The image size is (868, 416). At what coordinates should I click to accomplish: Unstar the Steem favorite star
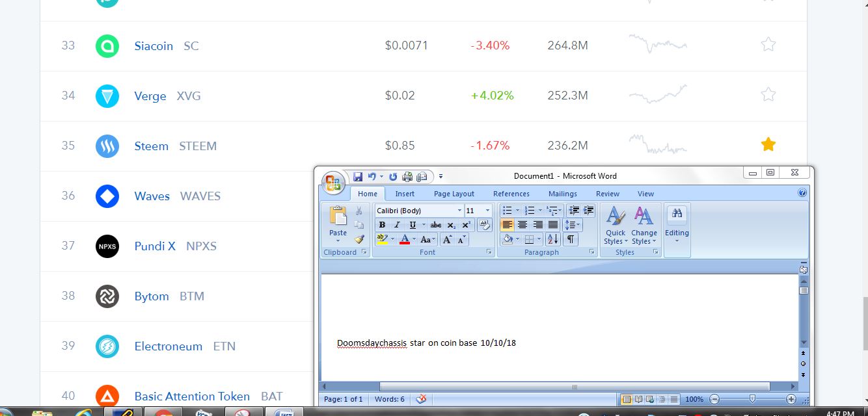(x=768, y=144)
